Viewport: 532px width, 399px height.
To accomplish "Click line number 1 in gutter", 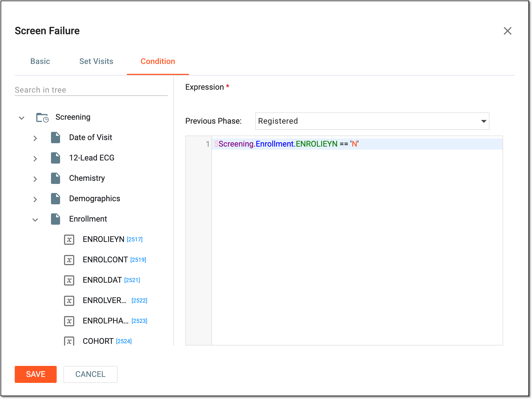I will coord(208,144).
